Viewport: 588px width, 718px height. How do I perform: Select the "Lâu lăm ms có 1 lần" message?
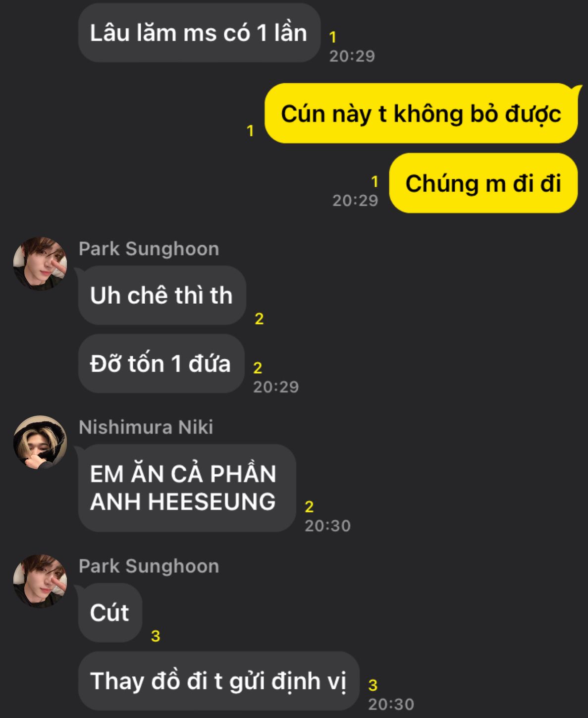coord(199,33)
